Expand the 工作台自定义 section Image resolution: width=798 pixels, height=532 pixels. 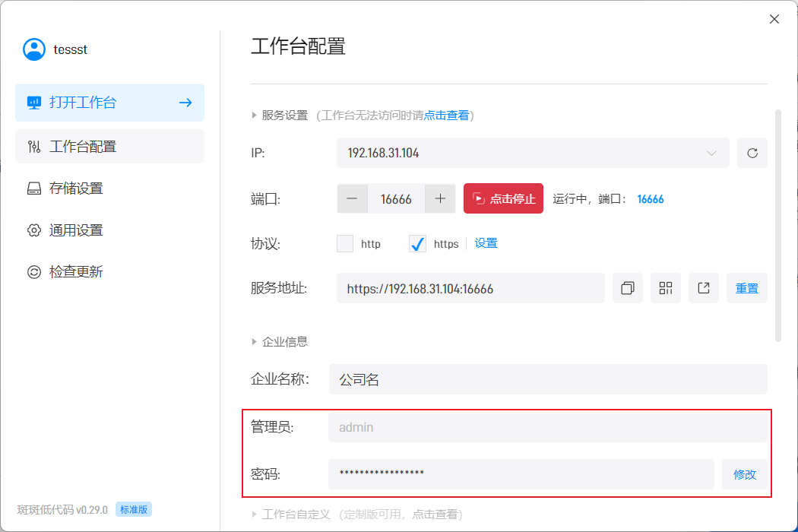point(255,515)
